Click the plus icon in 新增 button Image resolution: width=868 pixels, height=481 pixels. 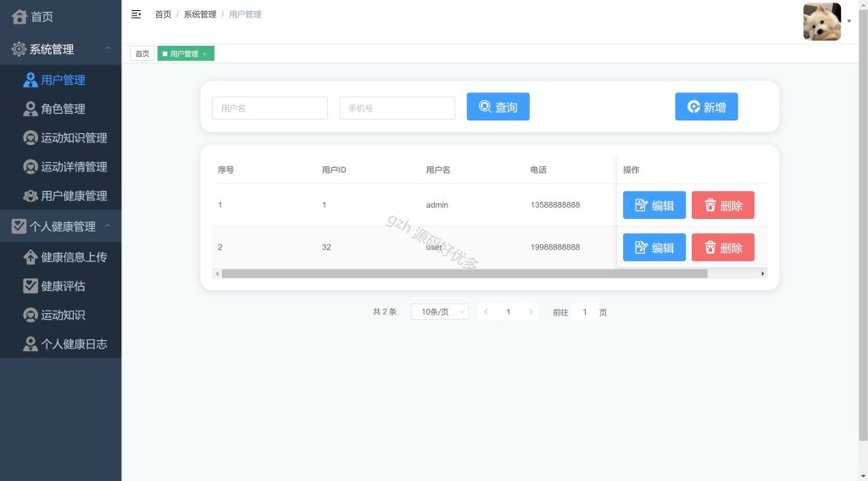(x=693, y=106)
